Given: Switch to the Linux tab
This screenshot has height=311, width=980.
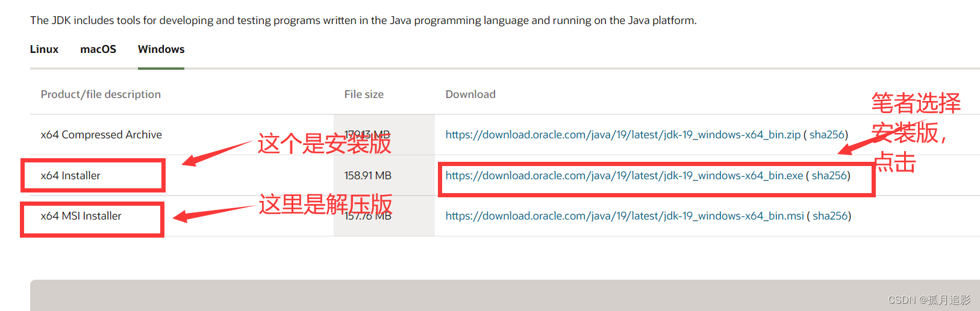Looking at the screenshot, I should click(44, 49).
